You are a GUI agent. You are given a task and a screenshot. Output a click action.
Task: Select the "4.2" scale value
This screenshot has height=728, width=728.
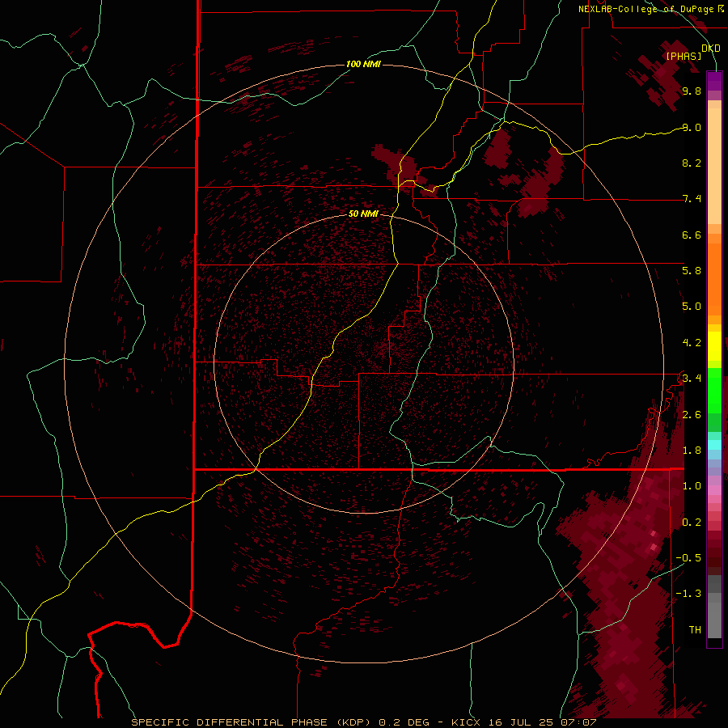[692, 343]
